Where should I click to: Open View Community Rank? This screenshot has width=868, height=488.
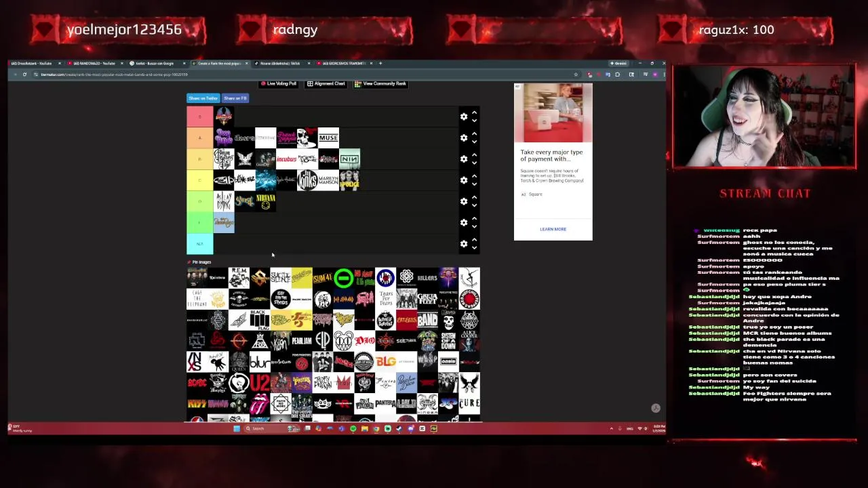point(380,84)
